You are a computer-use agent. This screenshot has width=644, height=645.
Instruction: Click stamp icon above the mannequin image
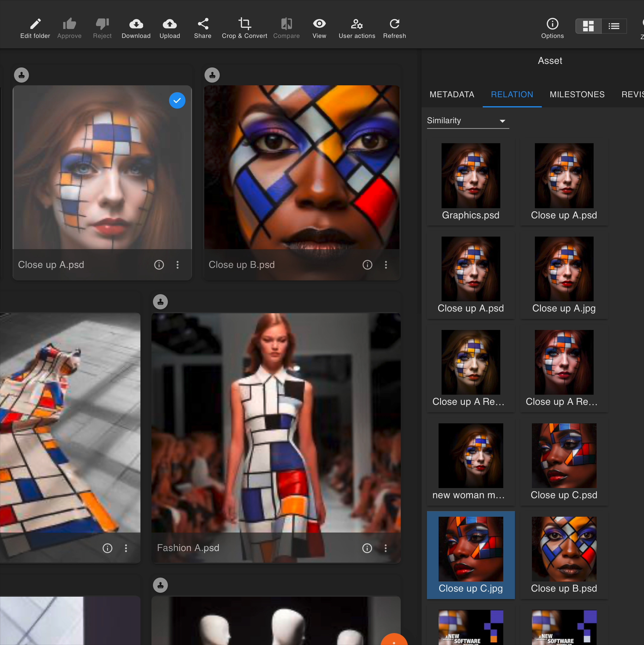click(x=160, y=585)
